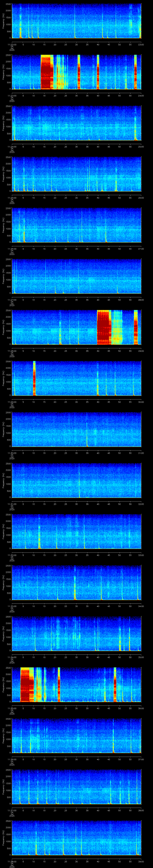Click the 39:00 end time label
The width and height of the screenshot is (153, 868).
coord(141,862)
